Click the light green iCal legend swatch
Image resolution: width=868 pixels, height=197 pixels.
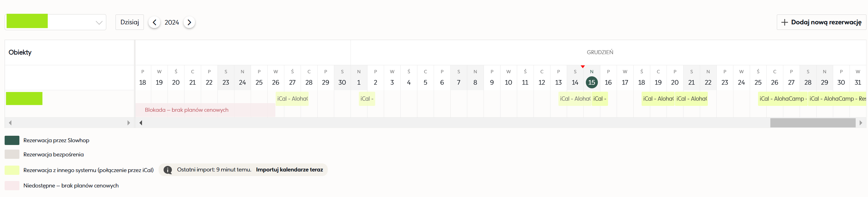(12, 170)
